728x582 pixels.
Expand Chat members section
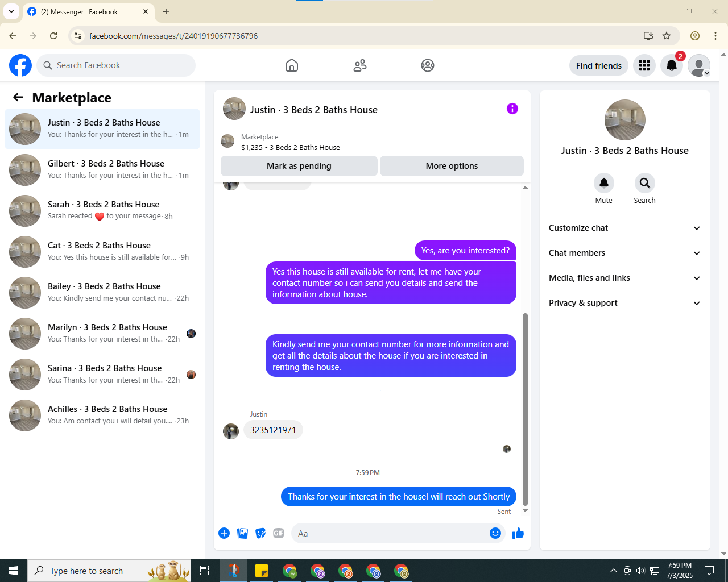625,253
